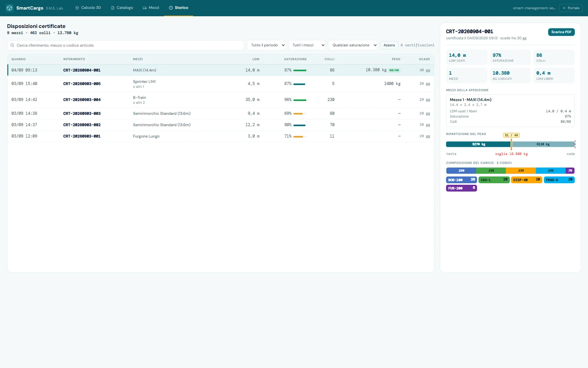This screenshot has width=588, height=368.
Task: Click the CAS-L code chip
Action: pyautogui.click(x=494, y=180)
